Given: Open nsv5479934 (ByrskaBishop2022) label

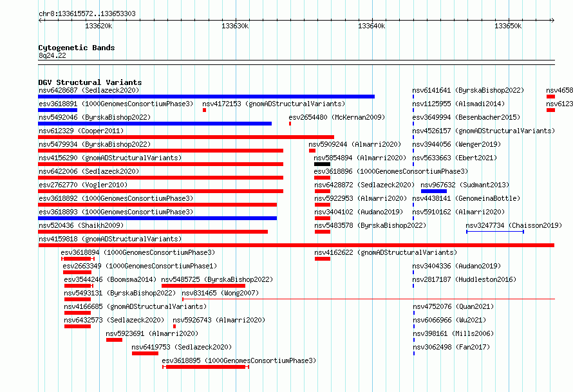Looking at the screenshot, I should click(95, 144).
